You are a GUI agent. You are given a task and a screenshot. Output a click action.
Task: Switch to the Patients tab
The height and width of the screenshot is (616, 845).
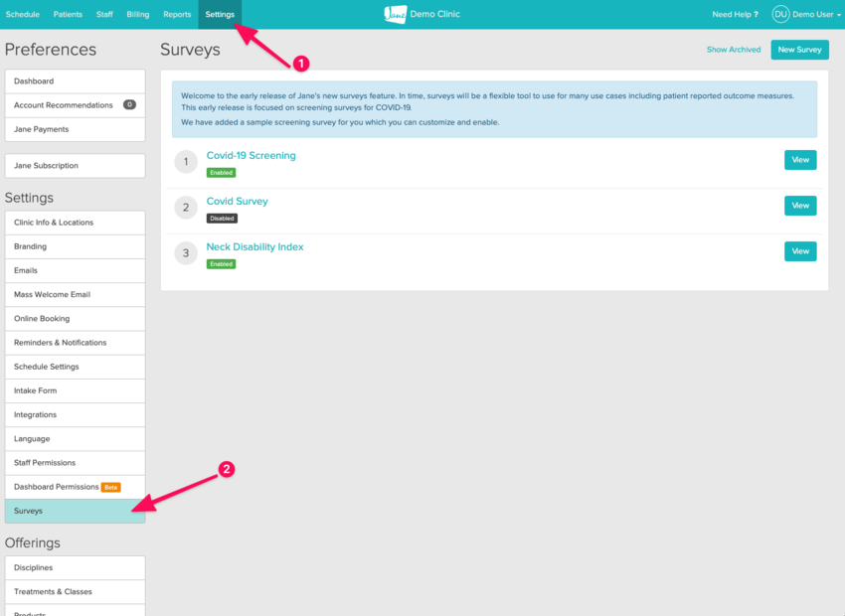coord(68,15)
